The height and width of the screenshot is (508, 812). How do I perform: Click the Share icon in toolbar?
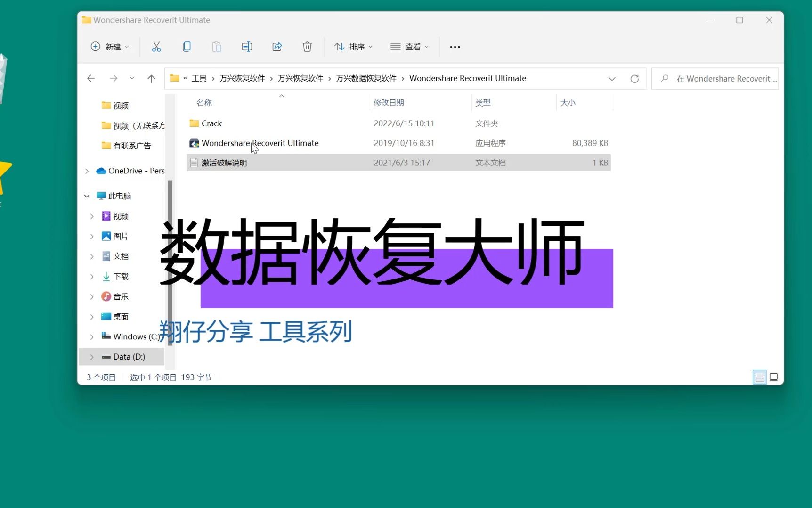277,47
